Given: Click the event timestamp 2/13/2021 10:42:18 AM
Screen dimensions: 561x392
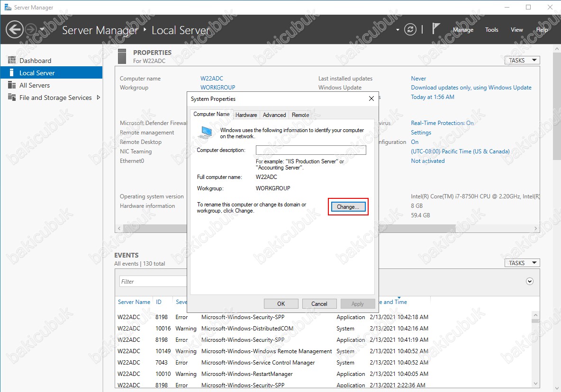Looking at the screenshot, I should (x=399, y=317).
